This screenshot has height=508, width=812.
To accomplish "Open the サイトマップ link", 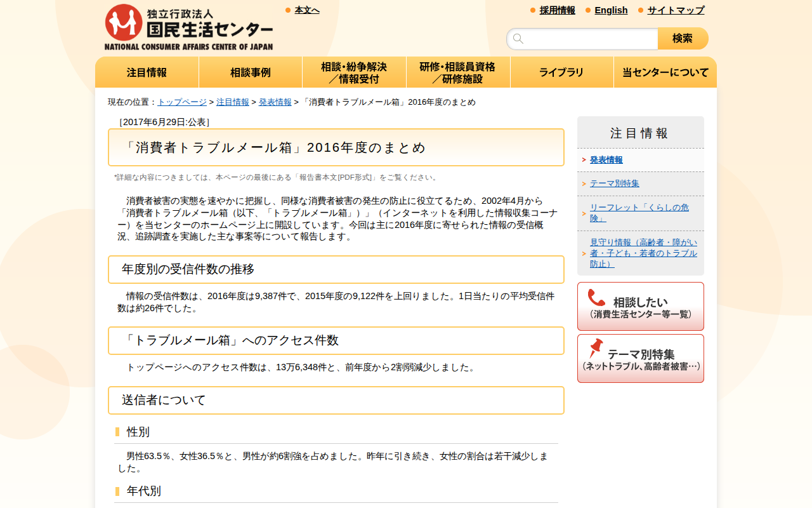I will click(x=676, y=10).
